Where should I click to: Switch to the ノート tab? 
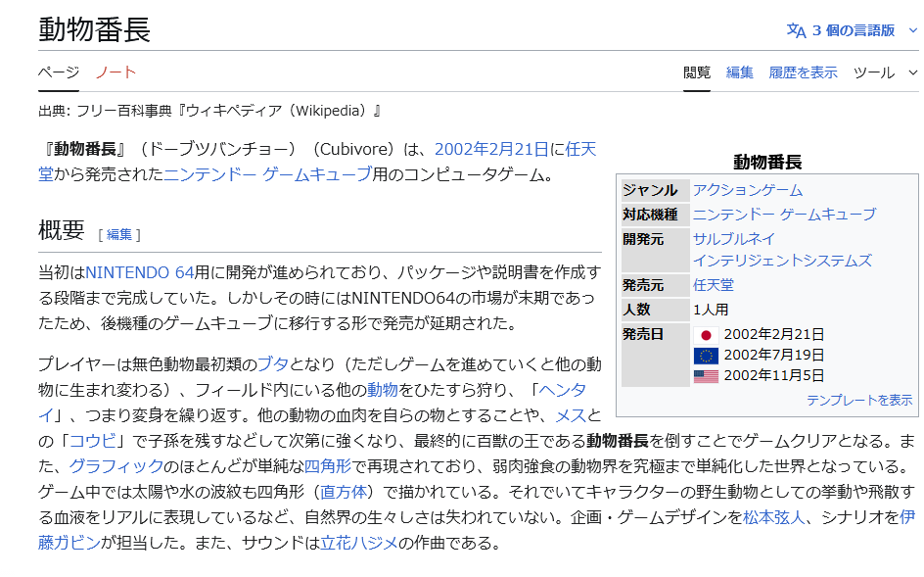pyautogui.click(x=115, y=72)
